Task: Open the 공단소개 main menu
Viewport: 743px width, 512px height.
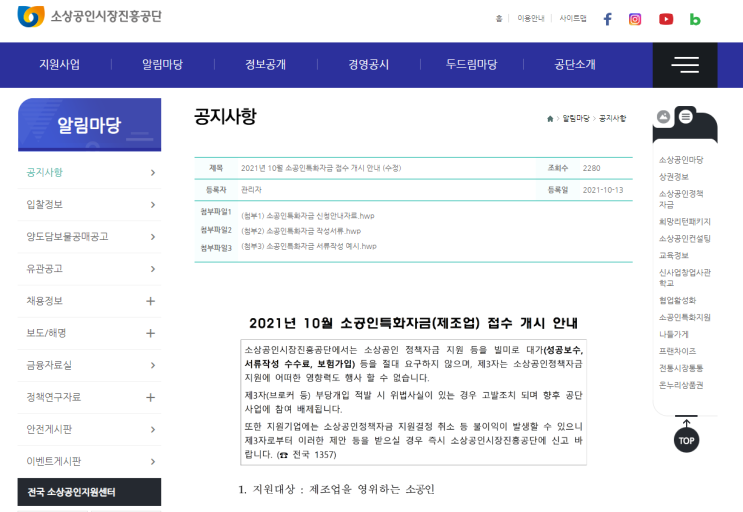Action: point(575,64)
